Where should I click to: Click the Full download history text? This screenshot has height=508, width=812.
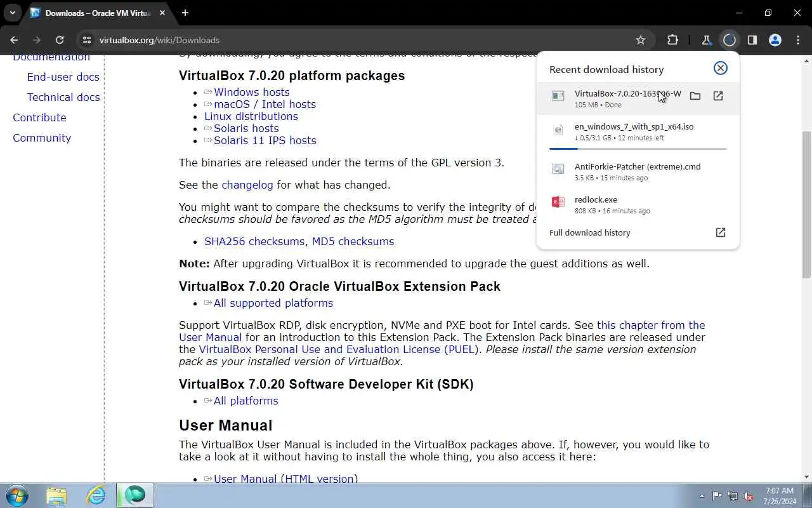point(590,232)
